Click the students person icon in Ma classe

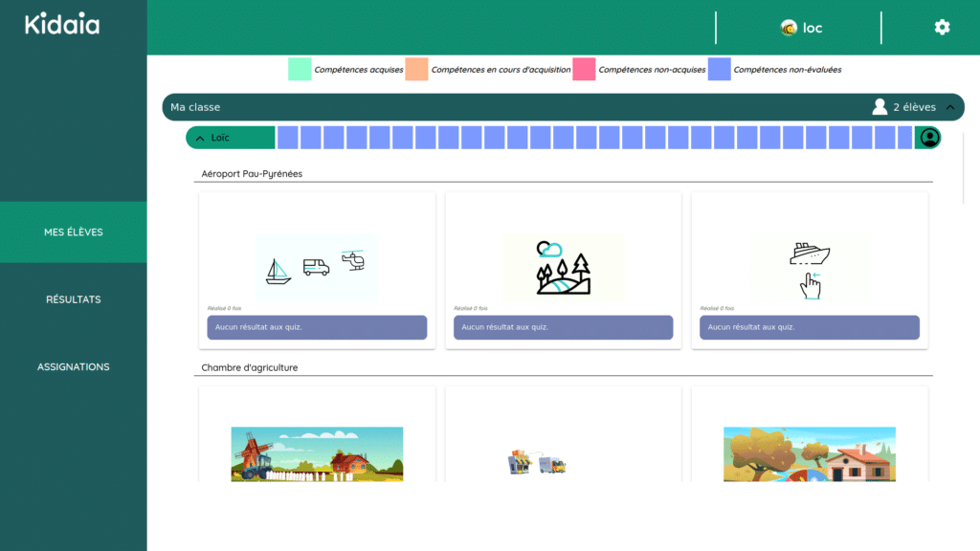[880, 107]
